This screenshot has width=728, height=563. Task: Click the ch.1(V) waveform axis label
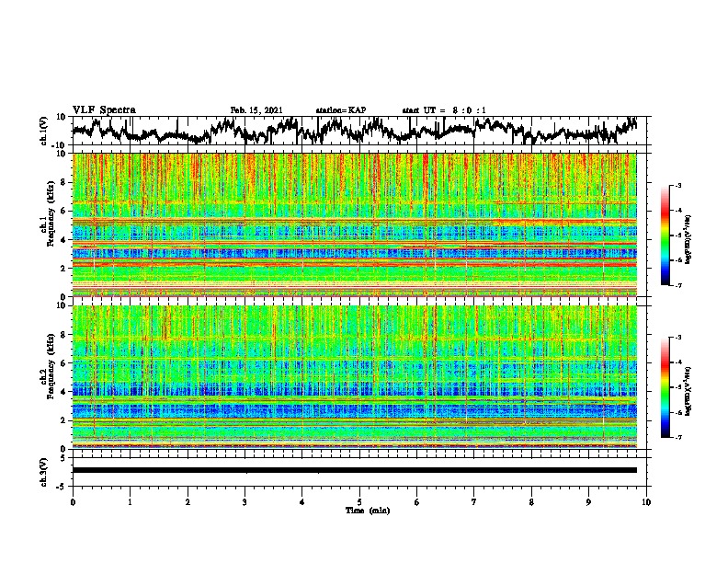coord(45,131)
